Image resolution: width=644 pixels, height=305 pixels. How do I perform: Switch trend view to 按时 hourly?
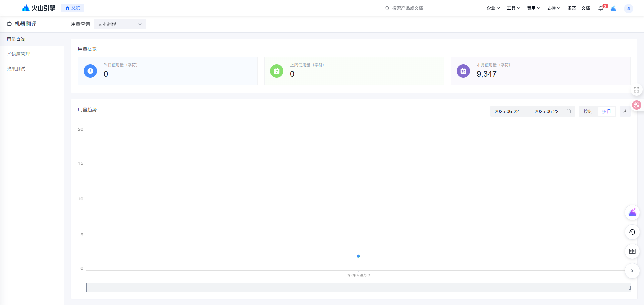pyautogui.click(x=588, y=111)
